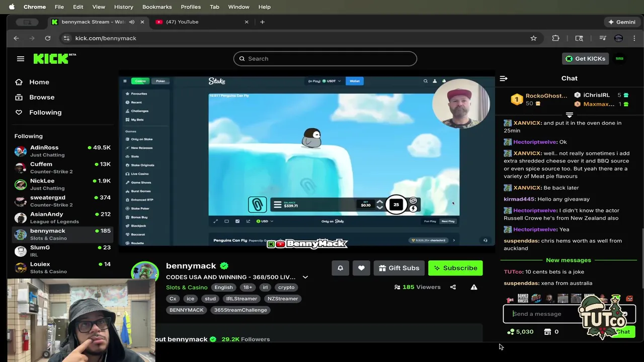644x362 pixels.
Task: Open Chrome three-dot menu
Action: [634, 38]
